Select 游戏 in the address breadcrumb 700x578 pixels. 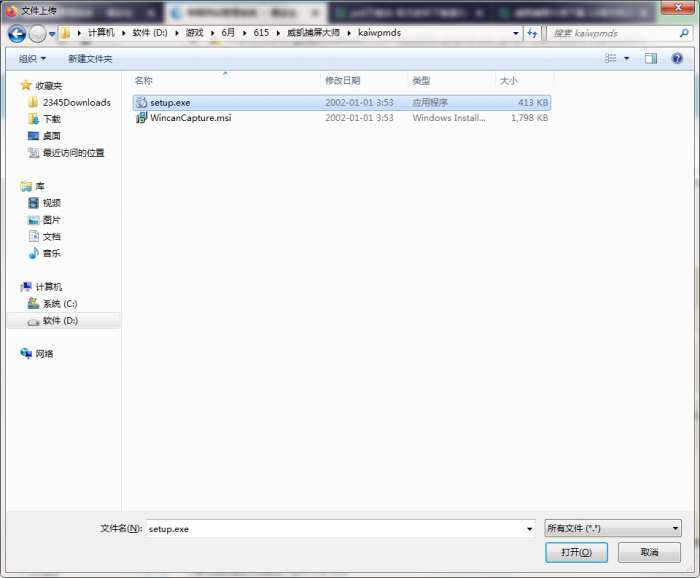[195, 33]
